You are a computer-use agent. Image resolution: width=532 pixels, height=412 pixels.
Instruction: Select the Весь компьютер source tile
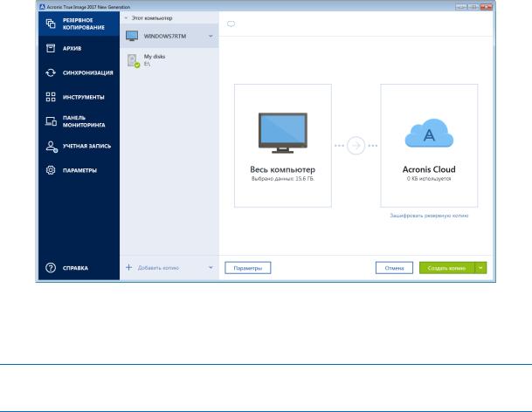coord(283,146)
